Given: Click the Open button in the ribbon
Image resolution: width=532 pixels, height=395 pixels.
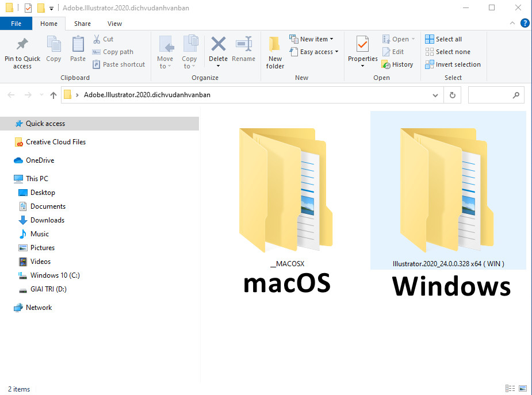Looking at the screenshot, I should [399, 39].
